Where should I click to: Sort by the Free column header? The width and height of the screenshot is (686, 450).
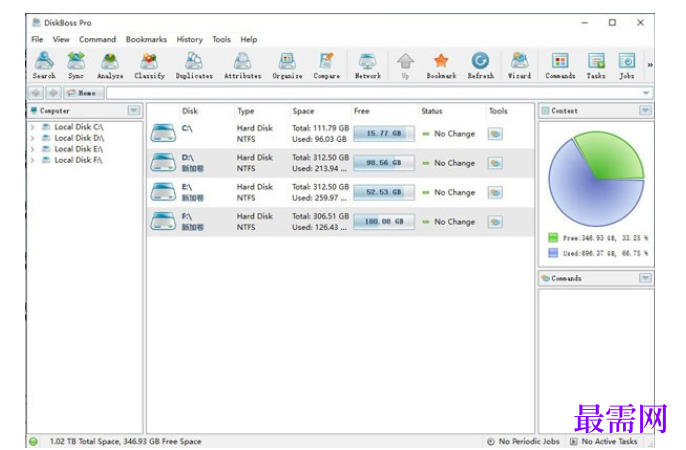point(361,111)
